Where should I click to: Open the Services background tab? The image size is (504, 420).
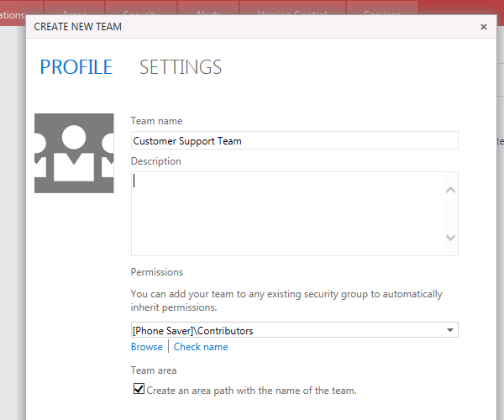[382, 8]
